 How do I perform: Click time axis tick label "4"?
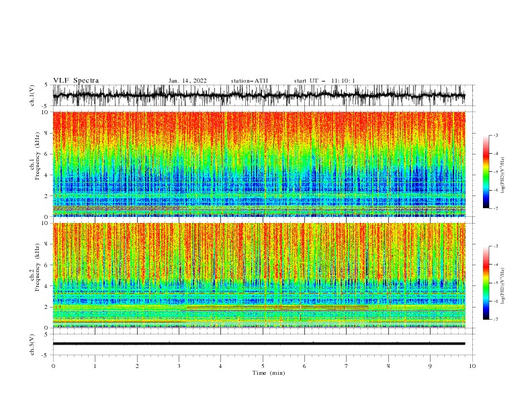220,366
